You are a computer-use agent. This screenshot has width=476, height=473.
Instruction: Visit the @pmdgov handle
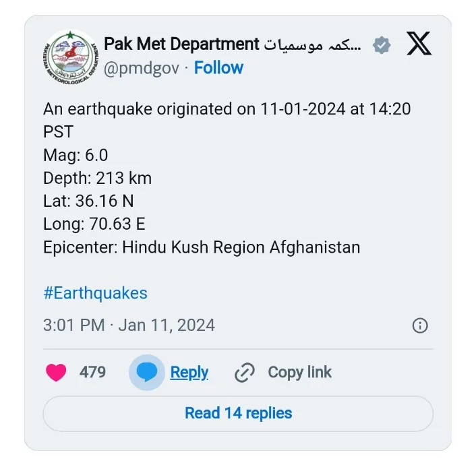tap(142, 68)
